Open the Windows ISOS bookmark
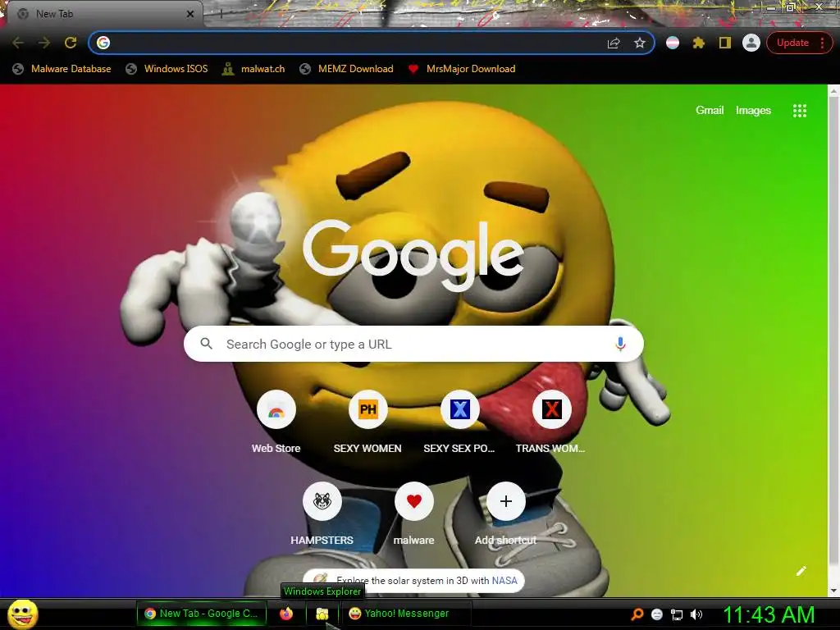The height and width of the screenshot is (630, 840). point(167,69)
